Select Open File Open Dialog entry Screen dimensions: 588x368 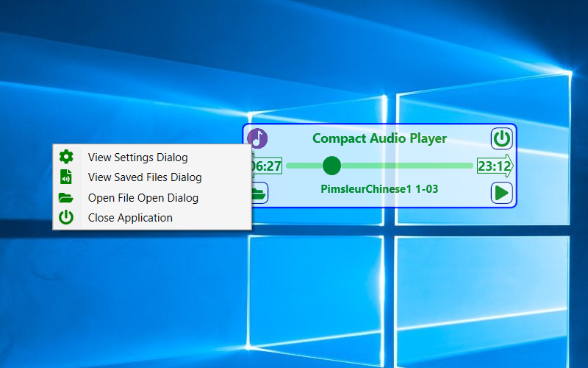pyautogui.click(x=152, y=197)
